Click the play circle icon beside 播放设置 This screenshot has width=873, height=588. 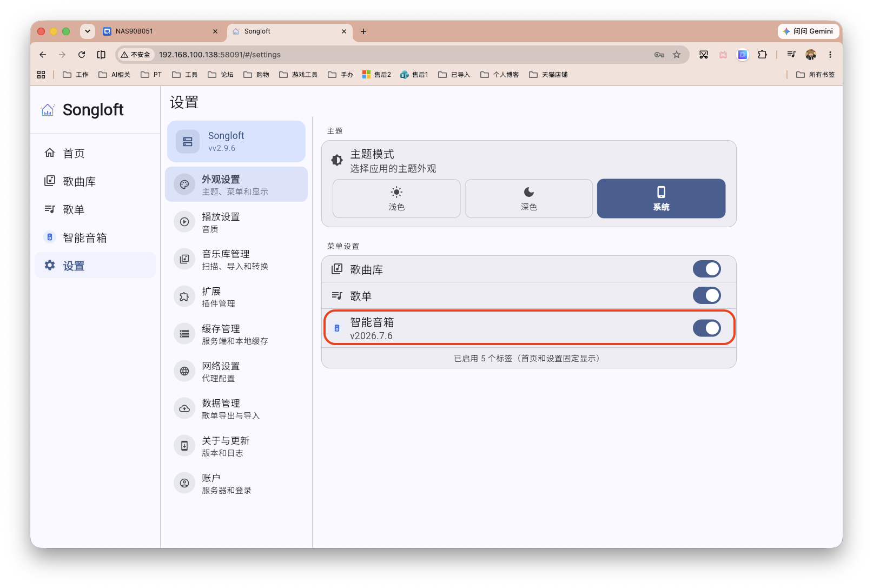pos(184,222)
